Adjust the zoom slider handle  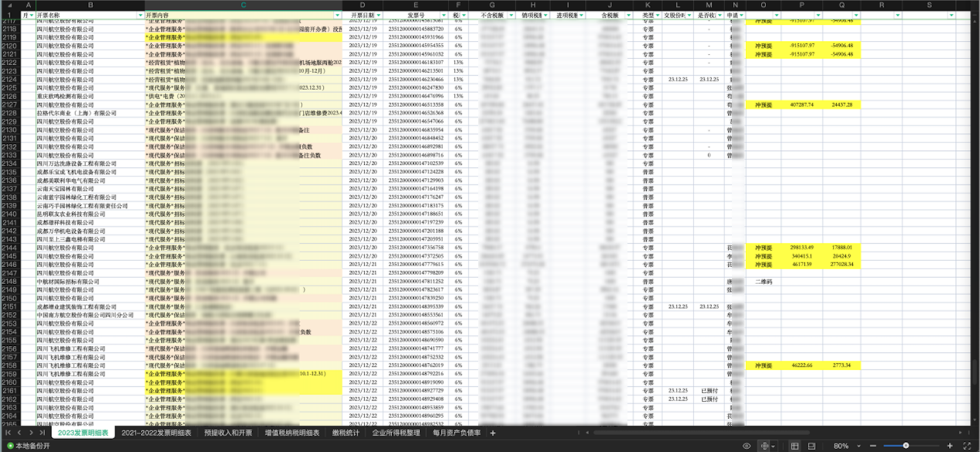coord(906,446)
